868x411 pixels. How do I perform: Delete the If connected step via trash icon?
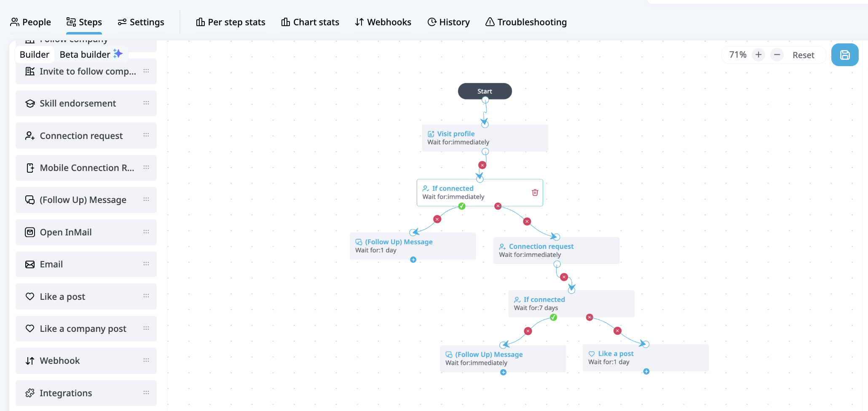pos(535,192)
